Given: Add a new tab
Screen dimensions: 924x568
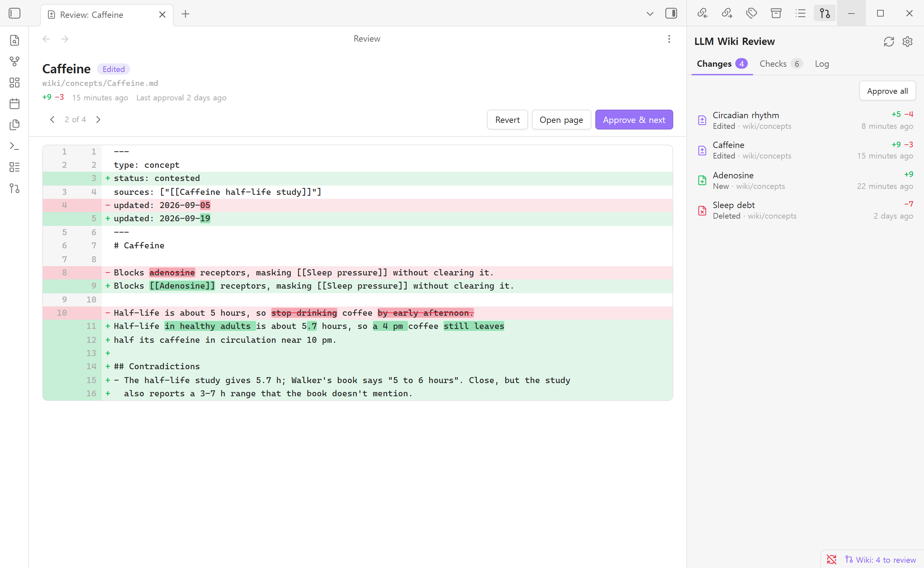Looking at the screenshot, I should click(x=185, y=14).
